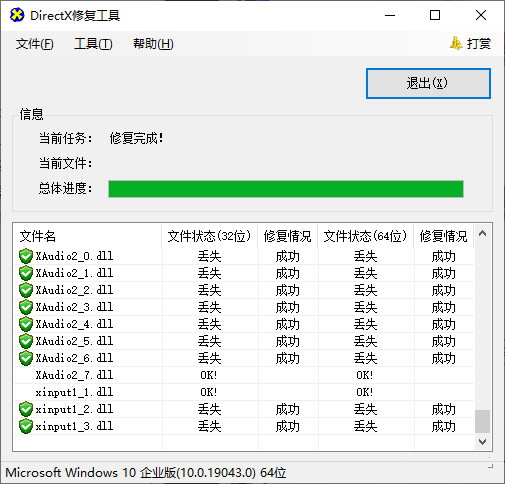Select the XAudio2_0.dll file name
The image size is (505, 484).
coord(74,256)
